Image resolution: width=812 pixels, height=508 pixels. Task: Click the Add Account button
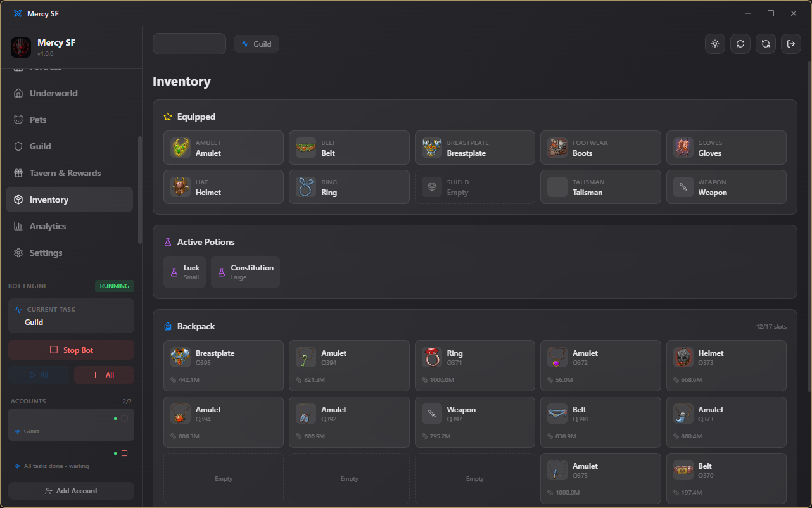(x=71, y=491)
